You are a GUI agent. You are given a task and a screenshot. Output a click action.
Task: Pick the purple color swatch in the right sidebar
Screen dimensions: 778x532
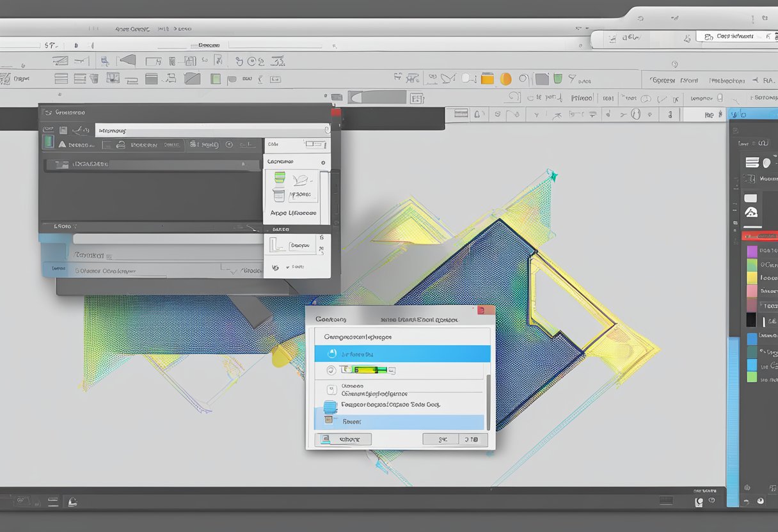tap(752, 252)
